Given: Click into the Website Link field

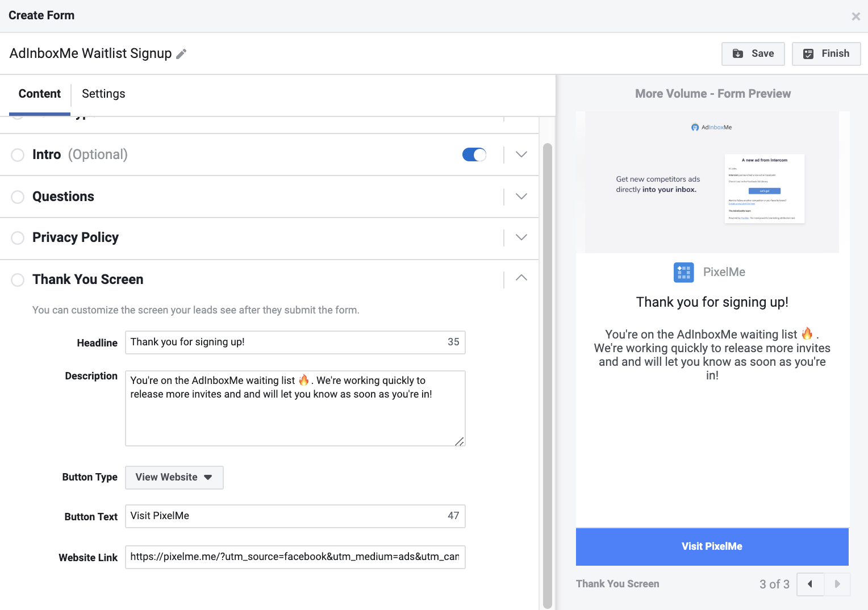Looking at the screenshot, I should point(295,557).
